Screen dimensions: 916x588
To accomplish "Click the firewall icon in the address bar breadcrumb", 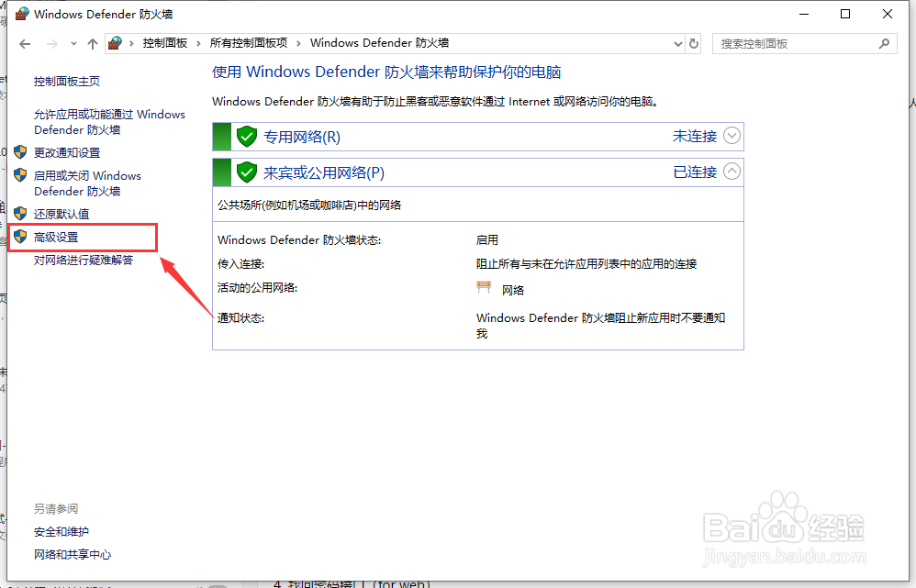I will coord(114,42).
